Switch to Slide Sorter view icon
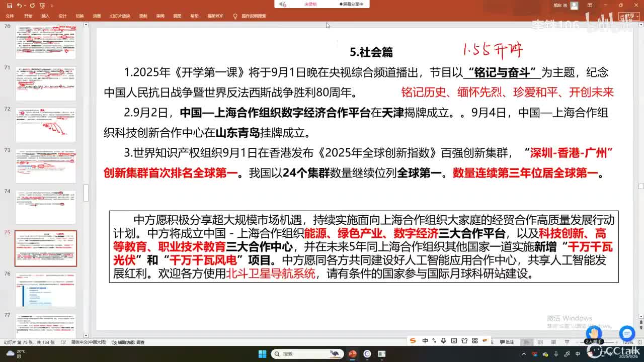The image size is (644, 362). point(541,342)
